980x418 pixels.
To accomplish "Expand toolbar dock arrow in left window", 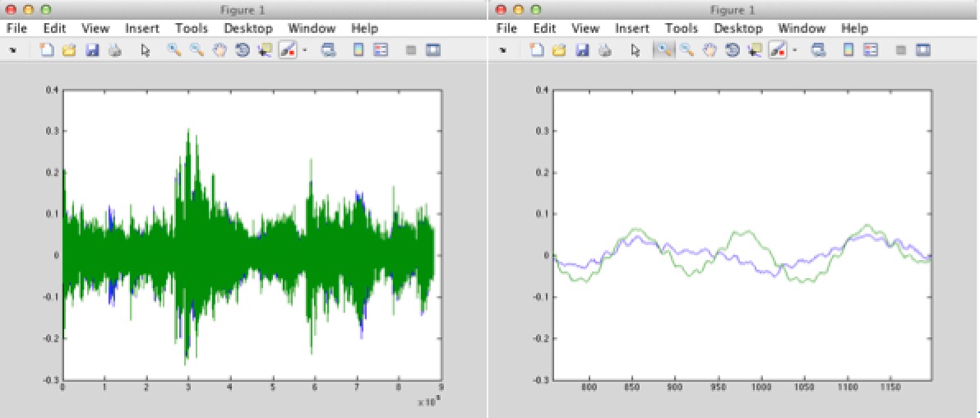I will (x=13, y=51).
